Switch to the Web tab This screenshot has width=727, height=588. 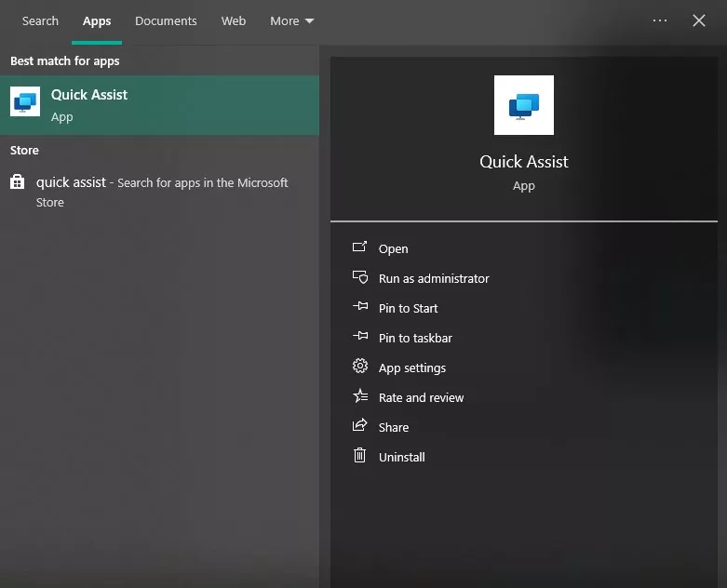tap(234, 20)
